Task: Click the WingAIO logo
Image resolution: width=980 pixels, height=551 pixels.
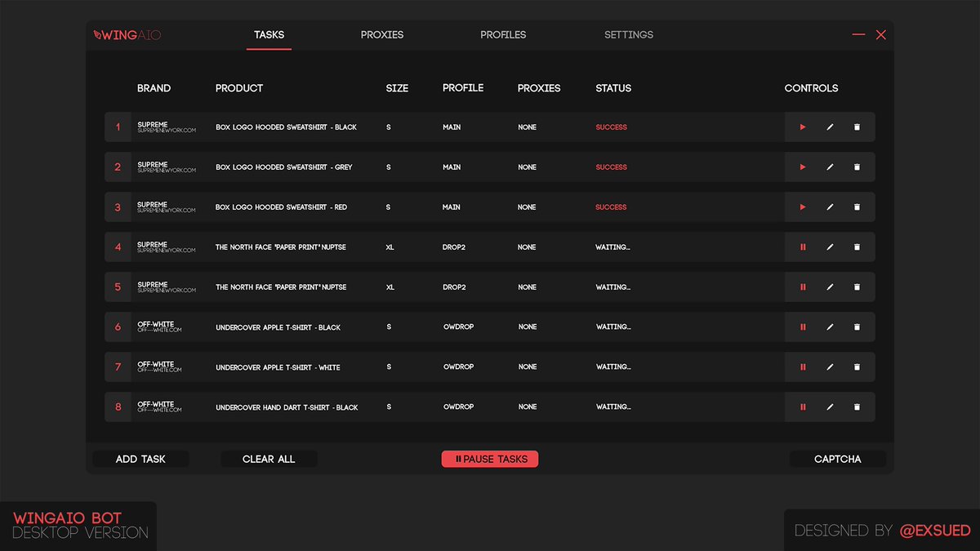Action: point(127,35)
